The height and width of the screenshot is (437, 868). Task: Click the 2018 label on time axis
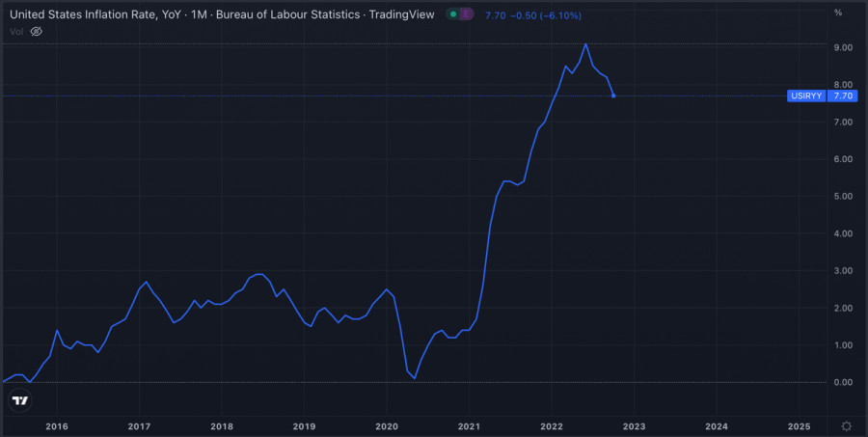[221, 425]
